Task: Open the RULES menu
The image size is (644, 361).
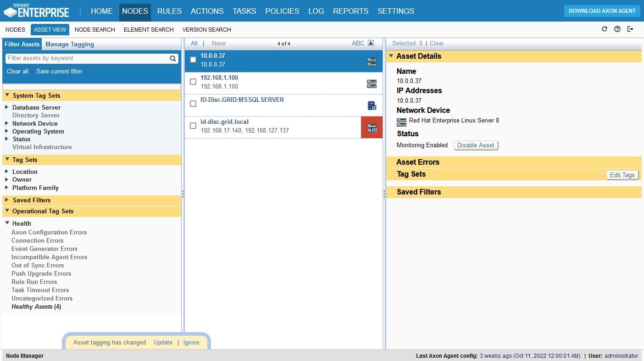Action: (x=169, y=11)
